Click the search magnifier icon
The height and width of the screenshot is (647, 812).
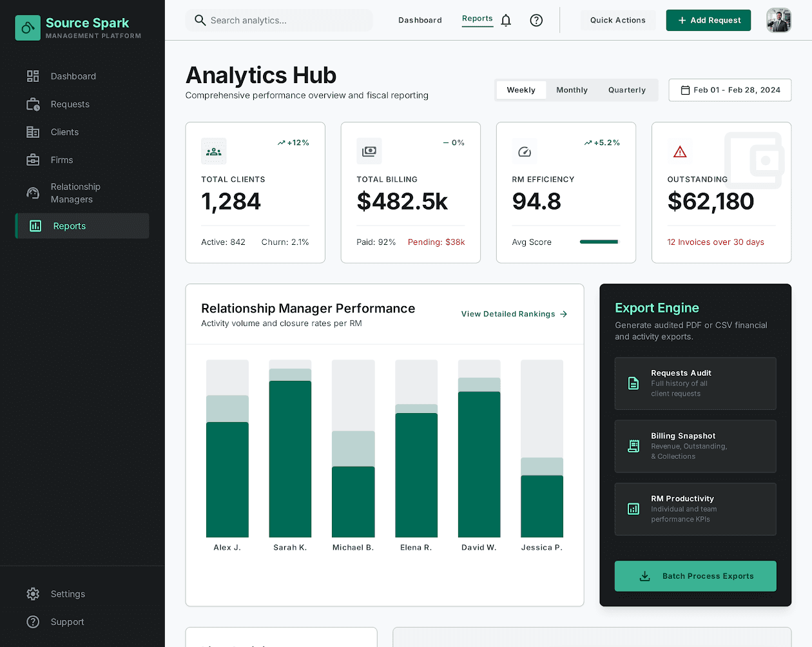[x=200, y=20]
